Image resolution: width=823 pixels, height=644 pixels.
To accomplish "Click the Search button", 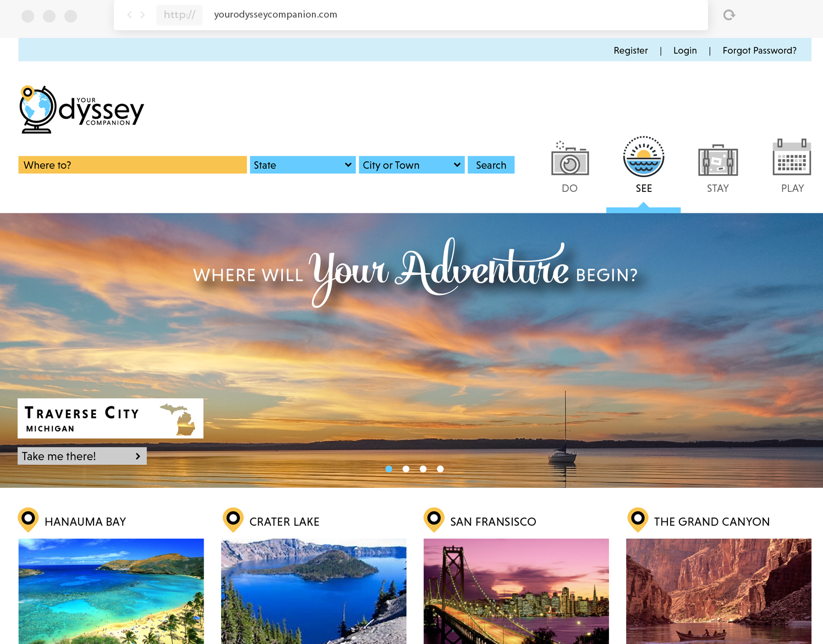I will [491, 165].
